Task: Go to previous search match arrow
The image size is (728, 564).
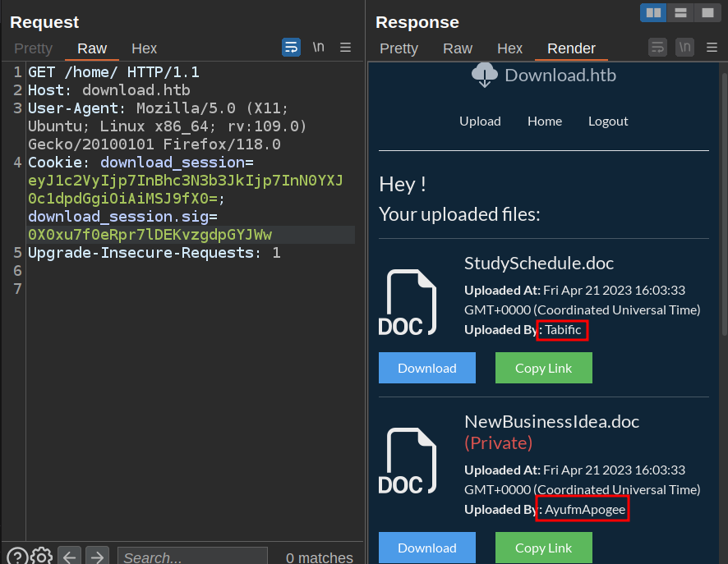Action: (x=70, y=557)
